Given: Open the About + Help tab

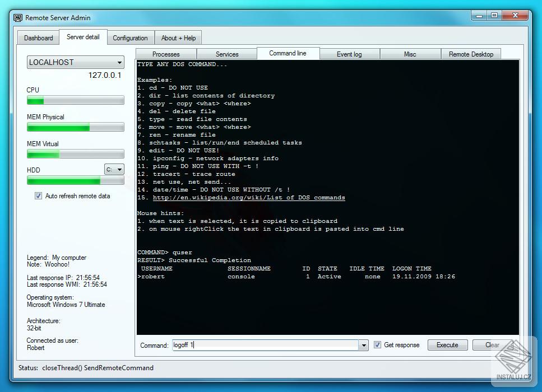Looking at the screenshot, I should point(178,38).
